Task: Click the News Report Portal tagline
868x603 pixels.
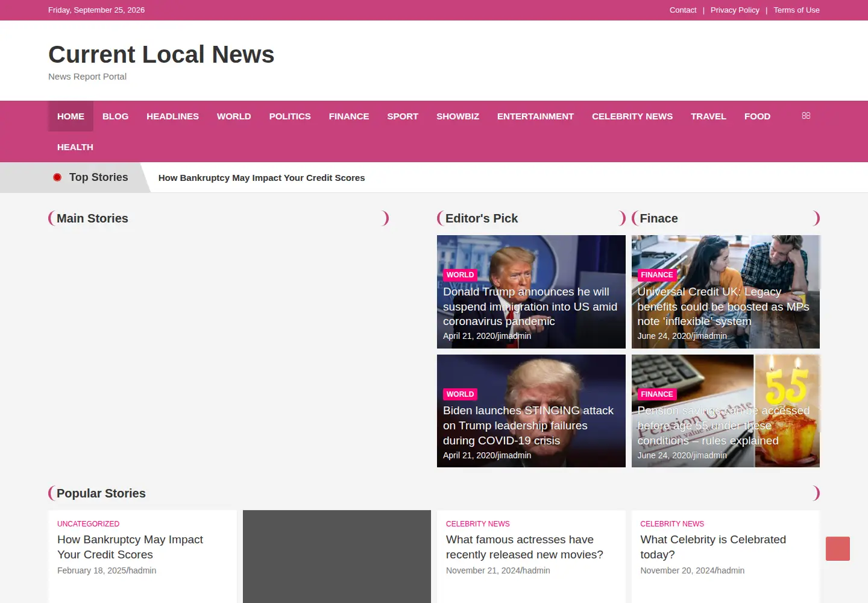Action: [x=87, y=77]
